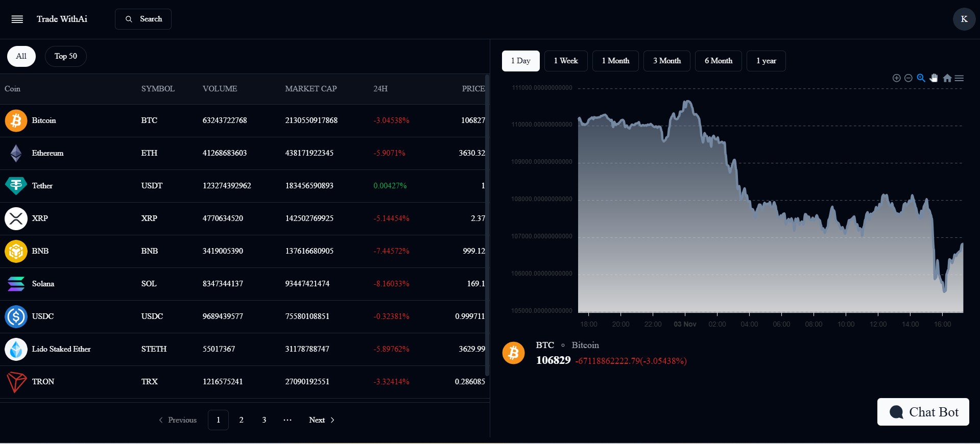Click the Lido Staked Ether logo
Screen dimensions: 980x444
(x=16, y=349)
